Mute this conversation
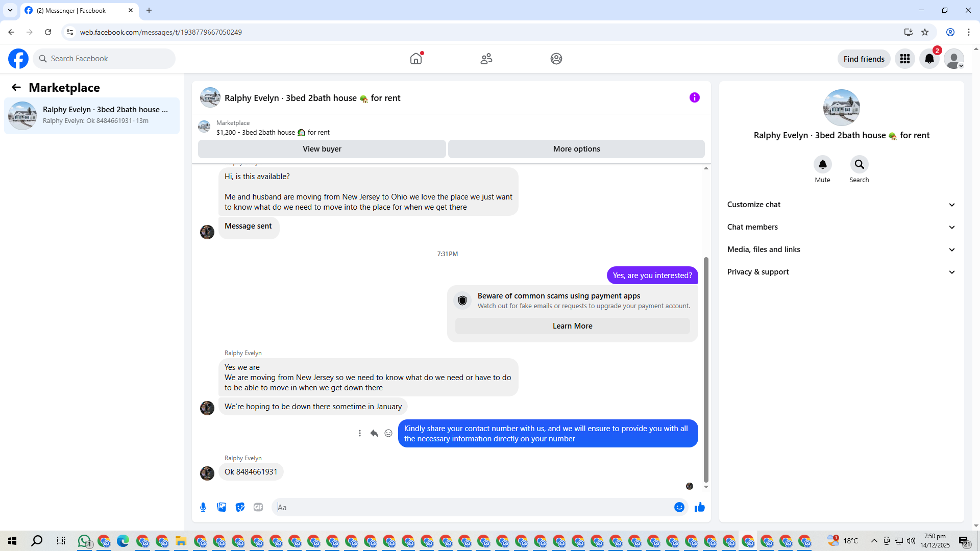 pos(822,164)
